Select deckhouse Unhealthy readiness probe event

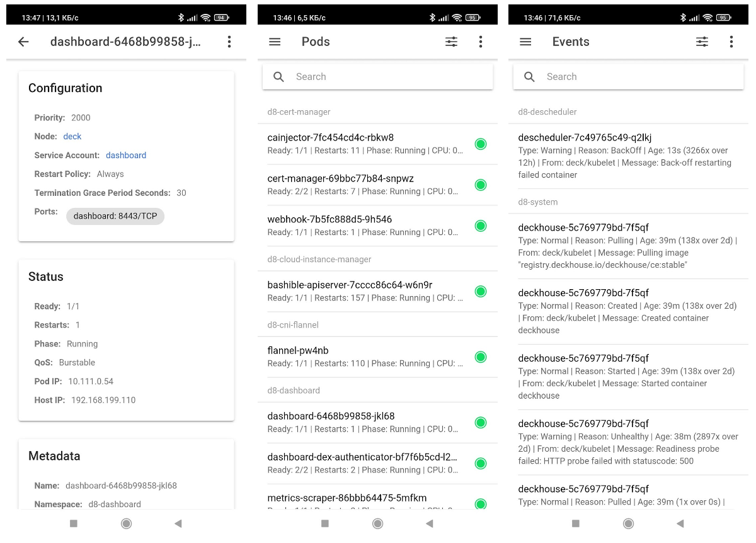point(628,442)
